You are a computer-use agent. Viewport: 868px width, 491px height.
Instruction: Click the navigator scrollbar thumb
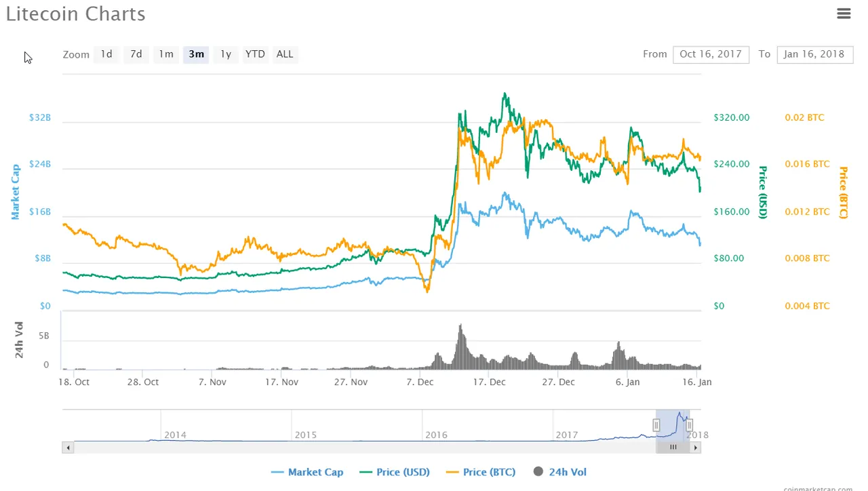coord(673,448)
